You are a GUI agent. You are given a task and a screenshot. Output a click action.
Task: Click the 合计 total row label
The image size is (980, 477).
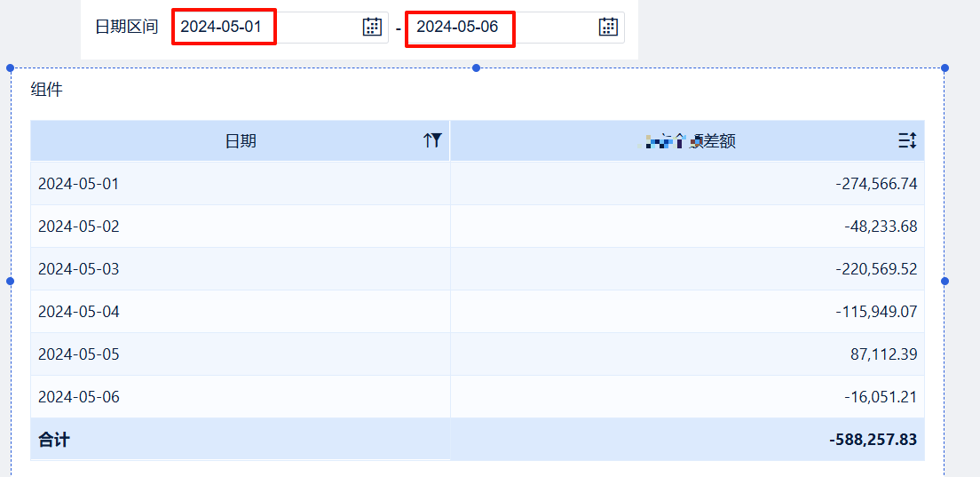tap(54, 440)
